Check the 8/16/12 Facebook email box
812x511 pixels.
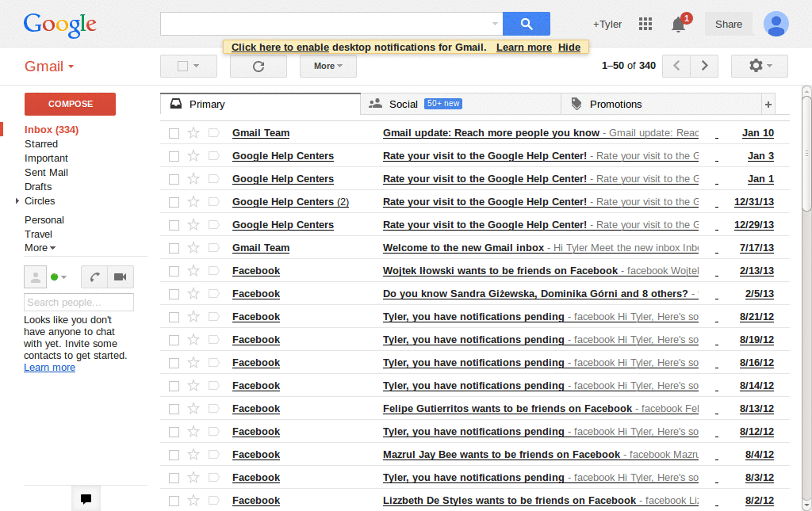pyautogui.click(x=174, y=363)
